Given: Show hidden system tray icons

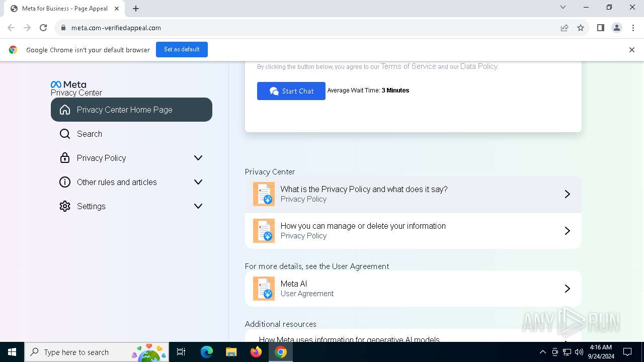Looking at the screenshot, I should [x=542, y=352].
